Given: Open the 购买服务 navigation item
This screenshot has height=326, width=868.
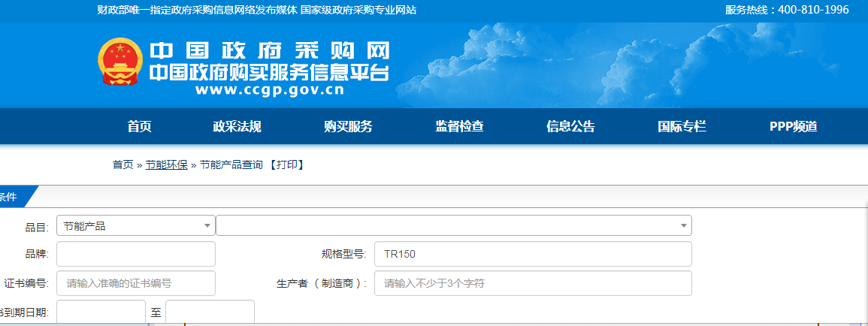Looking at the screenshot, I should (348, 127).
